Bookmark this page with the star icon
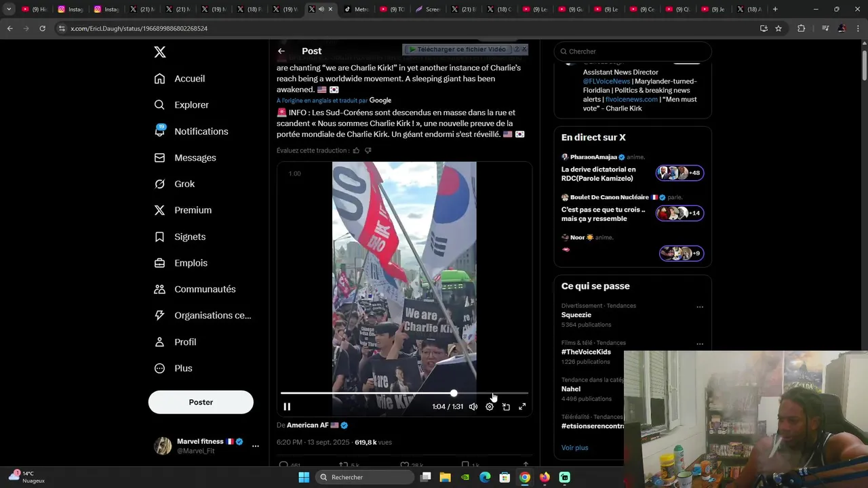The height and width of the screenshot is (488, 868). [778, 28]
